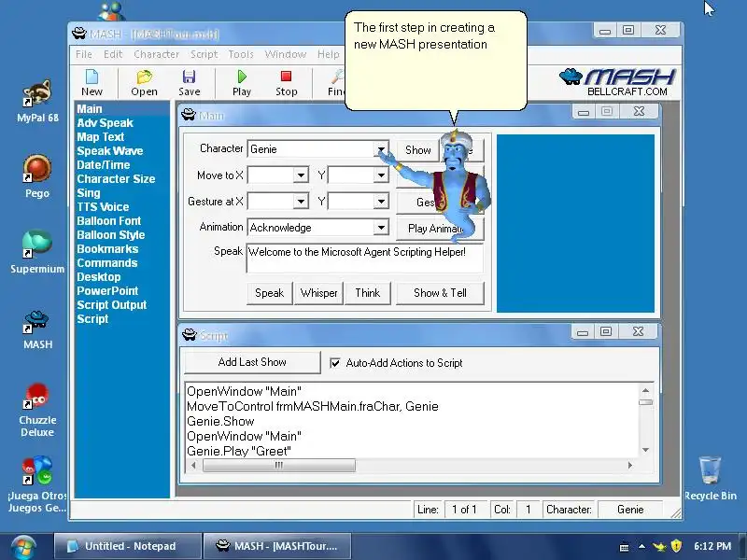
Task: Open the MASH desktop shortcut icon
Action: pyautogui.click(x=37, y=329)
